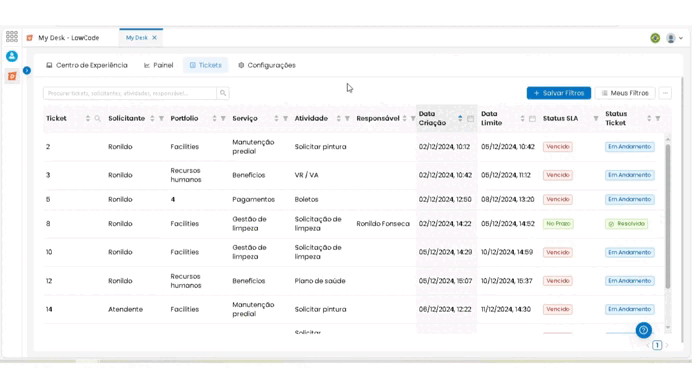Filter the Solicitante column
The width and height of the screenshot is (692, 388).
pyautogui.click(x=162, y=118)
